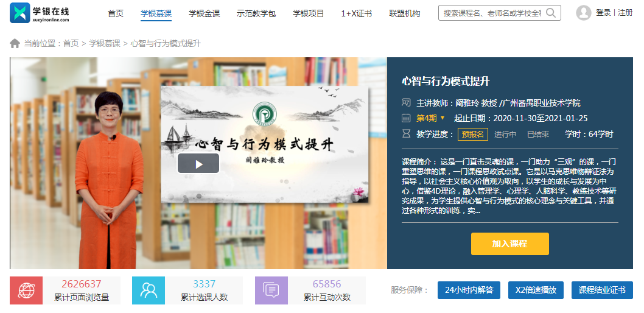Click the 课程简介 description paragraph

(509, 186)
